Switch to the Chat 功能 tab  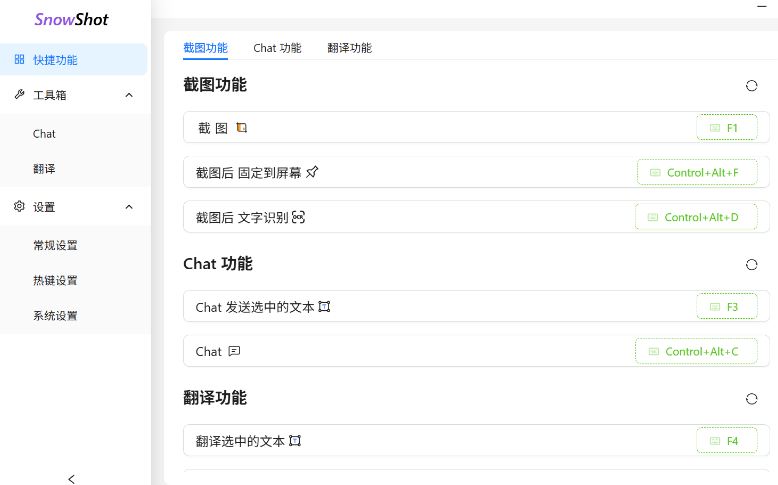277,48
